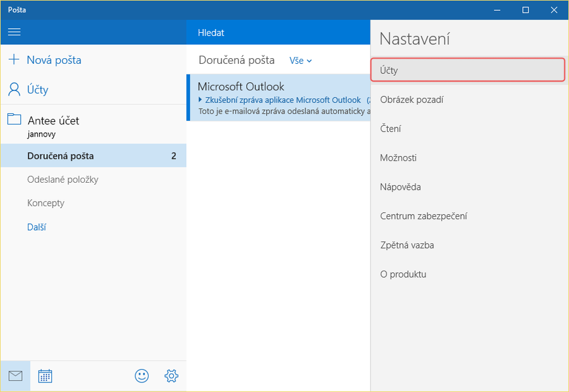
Task: Expand the Vše filter dropdown
Action: [301, 61]
